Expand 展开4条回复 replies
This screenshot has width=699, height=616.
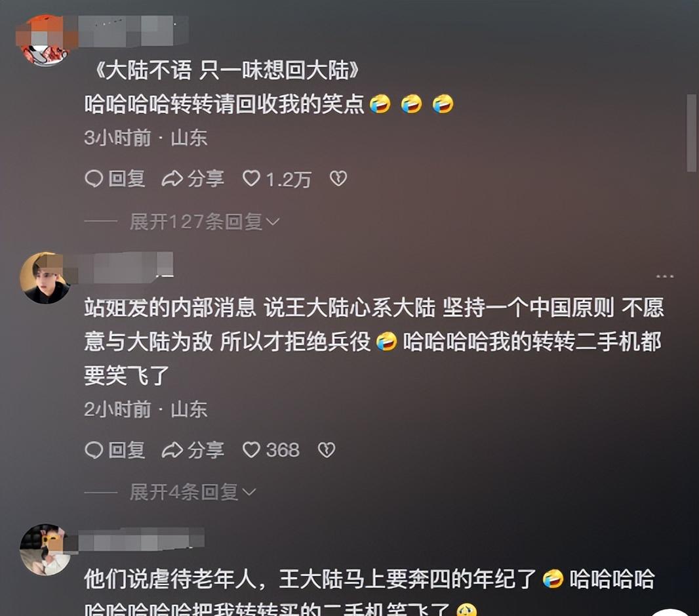pos(193,492)
